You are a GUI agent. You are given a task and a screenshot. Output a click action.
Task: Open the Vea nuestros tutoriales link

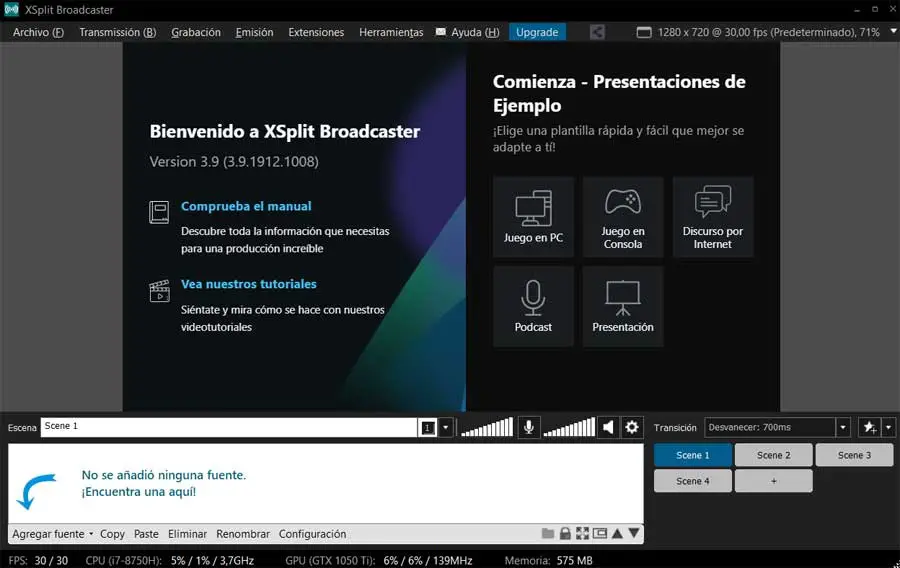coord(249,283)
